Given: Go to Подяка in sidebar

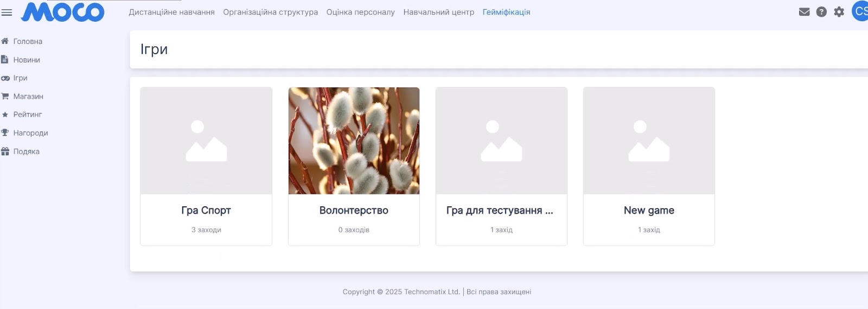Looking at the screenshot, I should (26, 152).
